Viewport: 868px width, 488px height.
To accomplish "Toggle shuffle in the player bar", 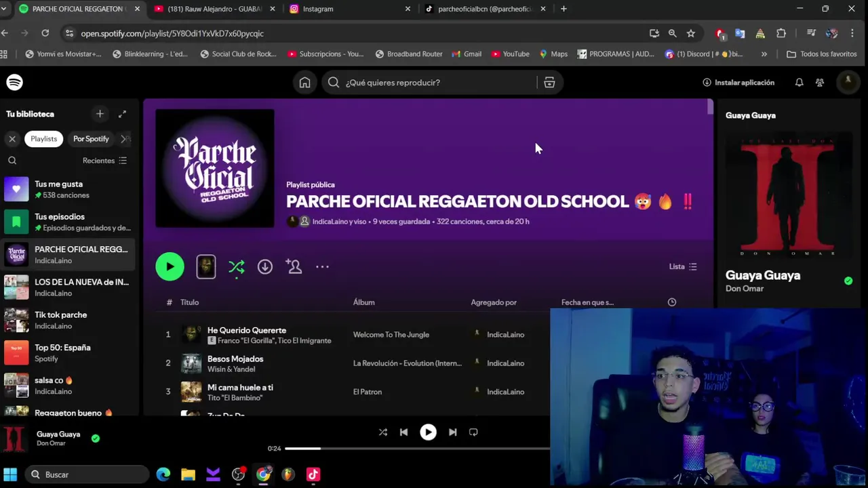I will pos(383,432).
